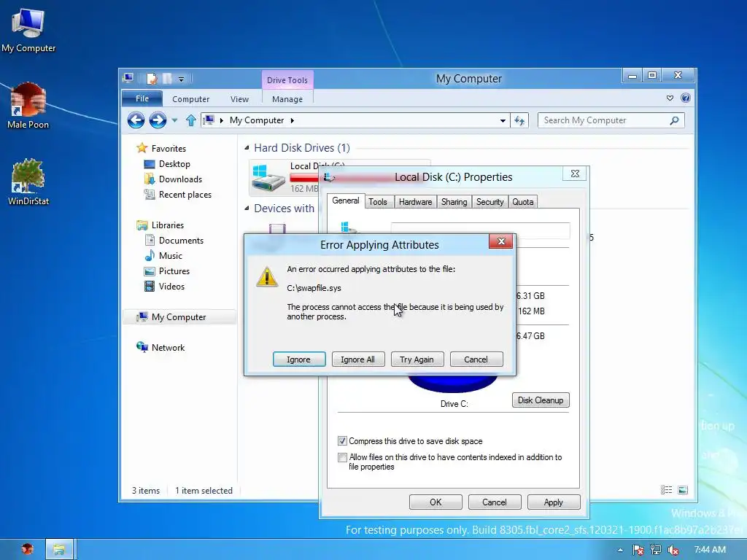This screenshot has height=560, width=747.
Task: Click the window system icon in the title bar
Action: point(128,77)
